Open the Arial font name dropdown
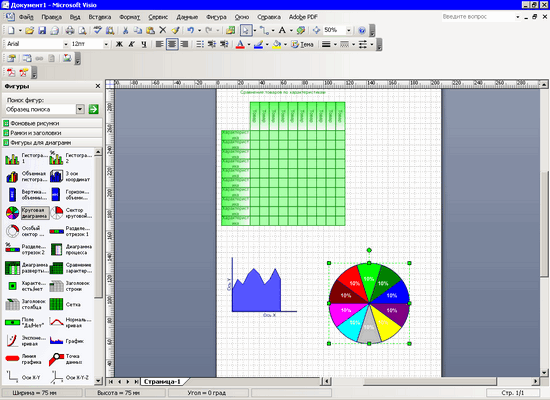 click(x=66, y=44)
